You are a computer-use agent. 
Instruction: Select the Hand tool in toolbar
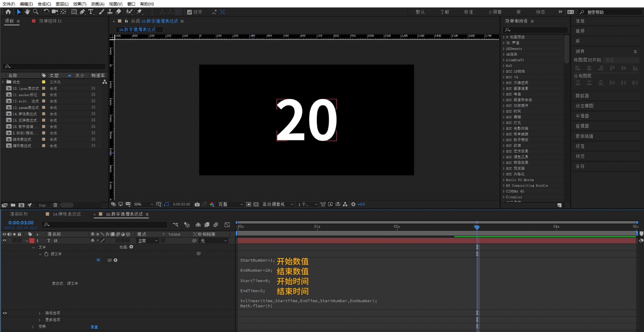[x=27, y=12]
